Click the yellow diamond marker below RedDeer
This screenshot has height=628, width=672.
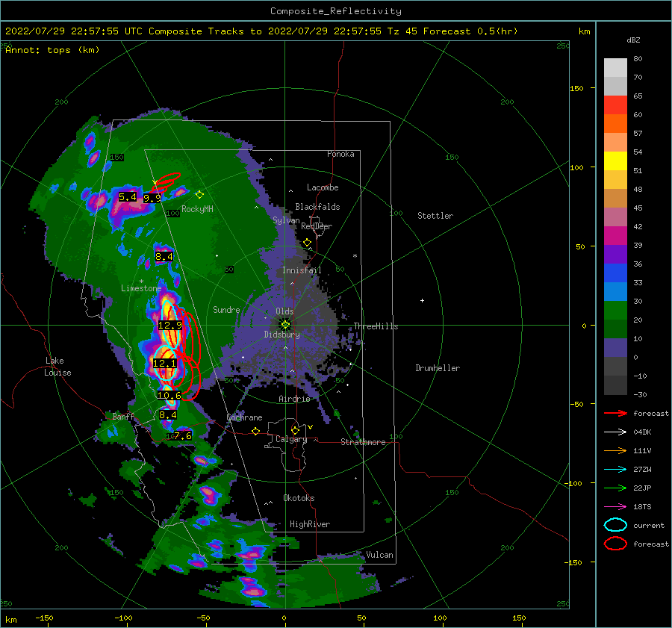point(307,243)
